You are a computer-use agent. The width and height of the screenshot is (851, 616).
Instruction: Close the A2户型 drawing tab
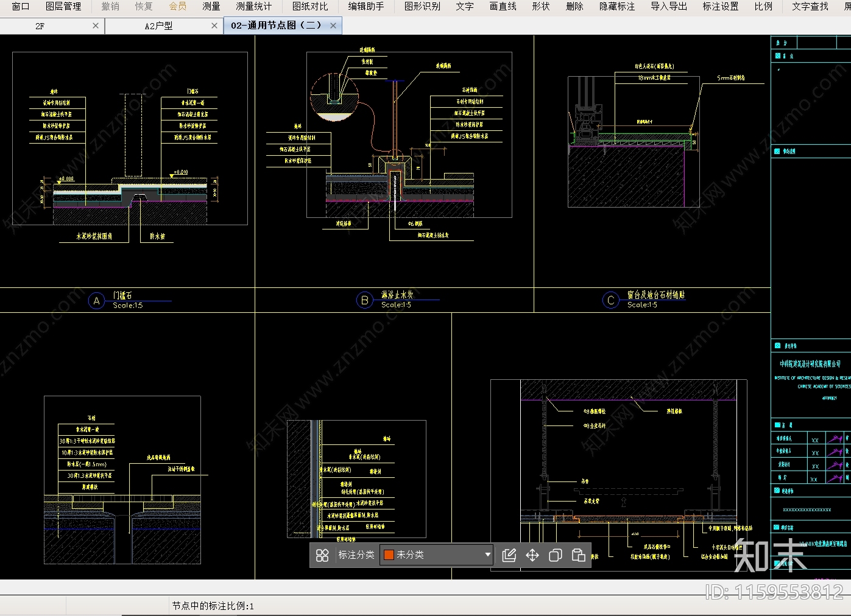(214, 26)
